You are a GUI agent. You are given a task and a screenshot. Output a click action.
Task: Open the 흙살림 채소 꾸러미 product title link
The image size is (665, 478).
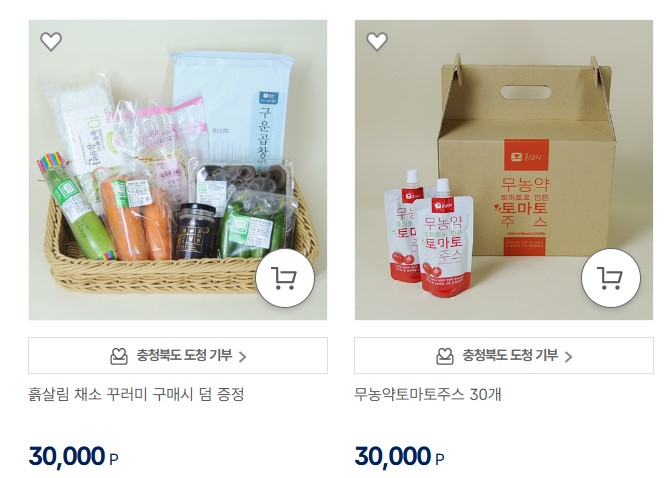point(136,394)
